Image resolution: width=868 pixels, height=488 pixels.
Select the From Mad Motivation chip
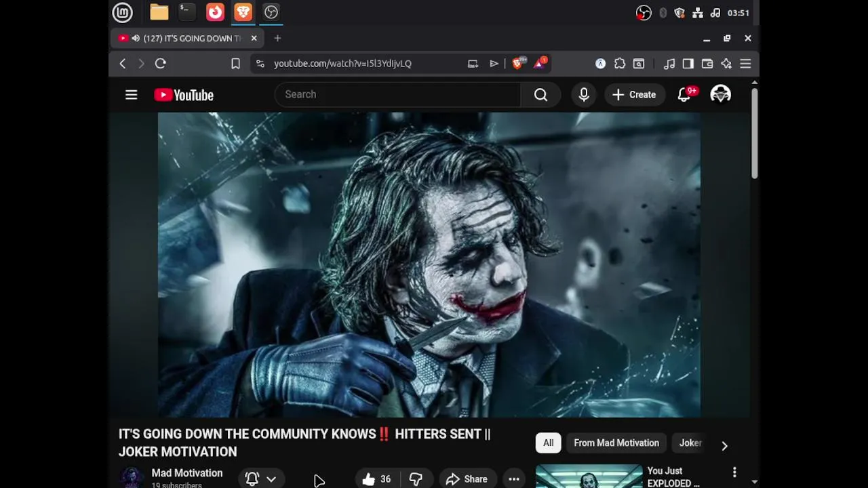(616, 443)
